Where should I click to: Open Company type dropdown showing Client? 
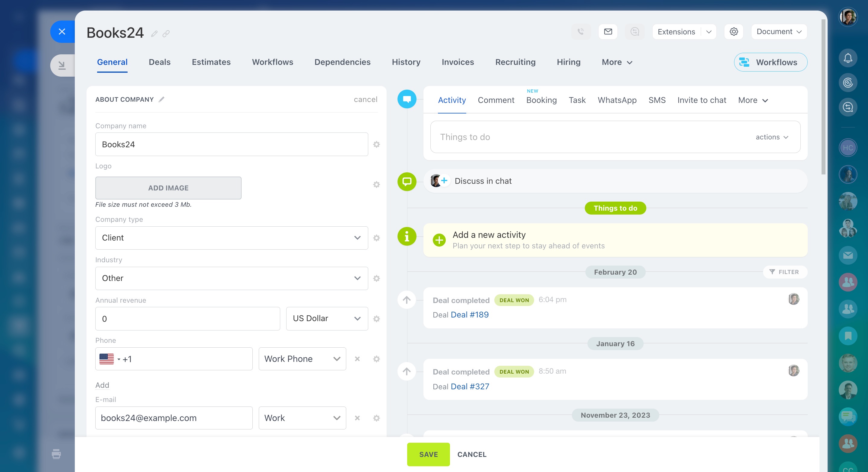coord(232,238)
